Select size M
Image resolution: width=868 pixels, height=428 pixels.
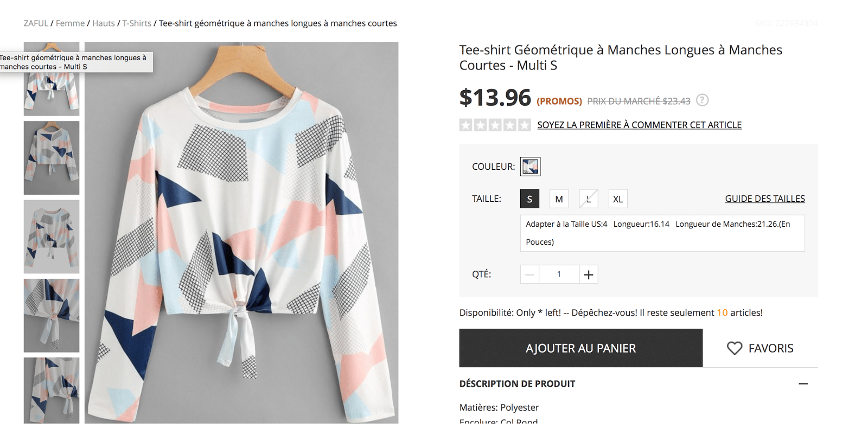point(559,199)
